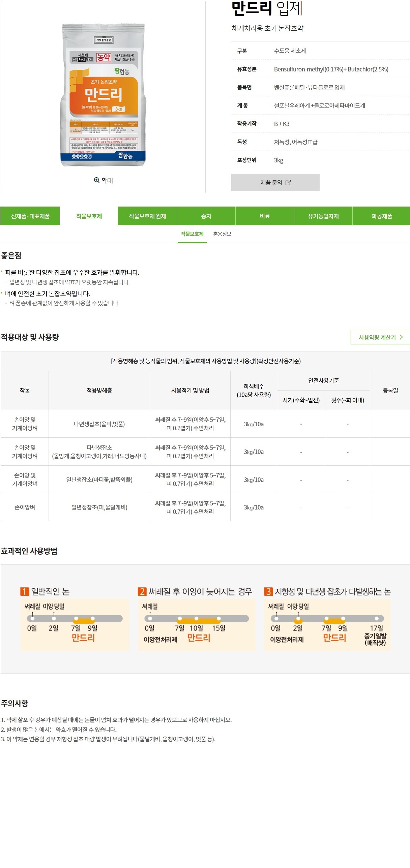Click the 등록일 column header
Viewport: 410px width, 868px height.
390,390
